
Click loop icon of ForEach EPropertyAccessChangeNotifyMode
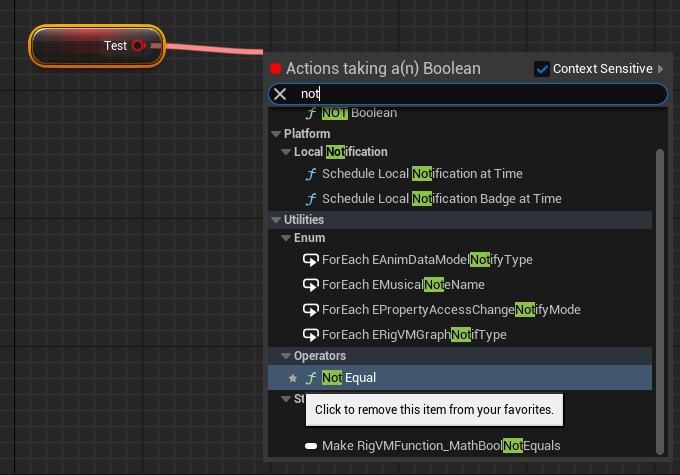click(311, 310)
